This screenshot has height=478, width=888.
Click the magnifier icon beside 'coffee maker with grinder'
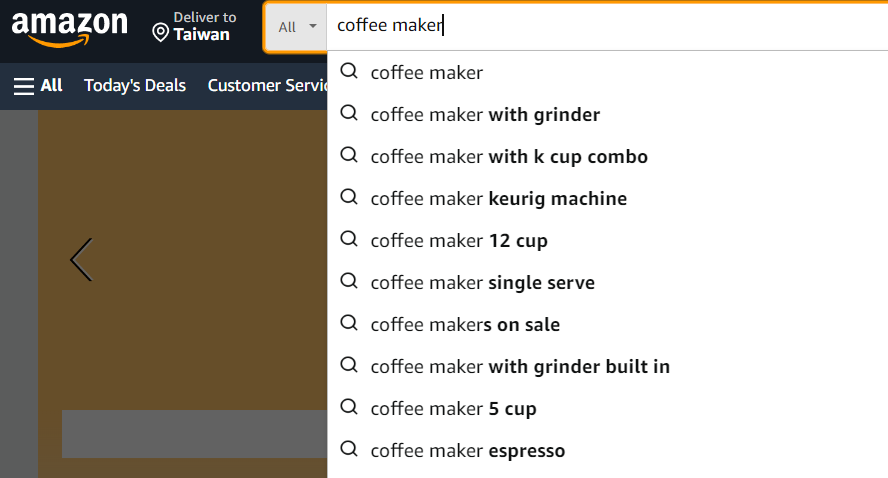click(349, 114)
